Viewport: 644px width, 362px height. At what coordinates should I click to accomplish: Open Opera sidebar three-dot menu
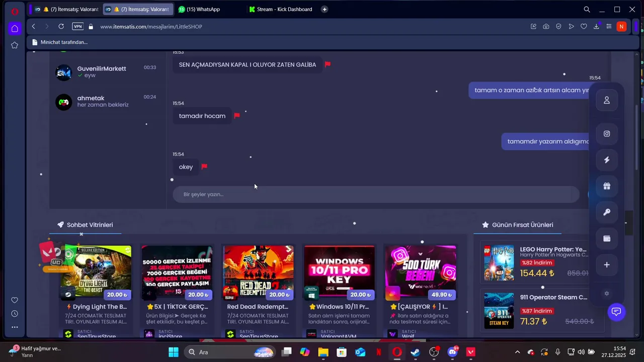(15, 327)
